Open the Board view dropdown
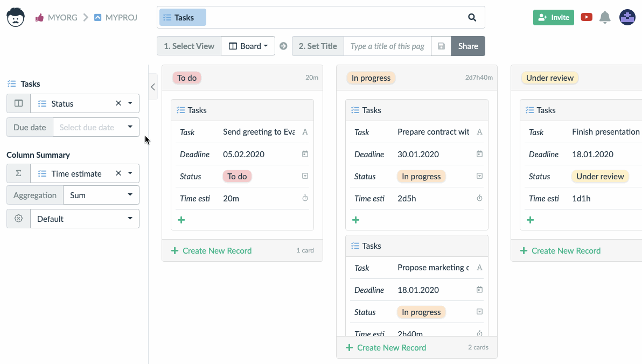This screenshot has height=364, width=642. [x=248, y=46]
